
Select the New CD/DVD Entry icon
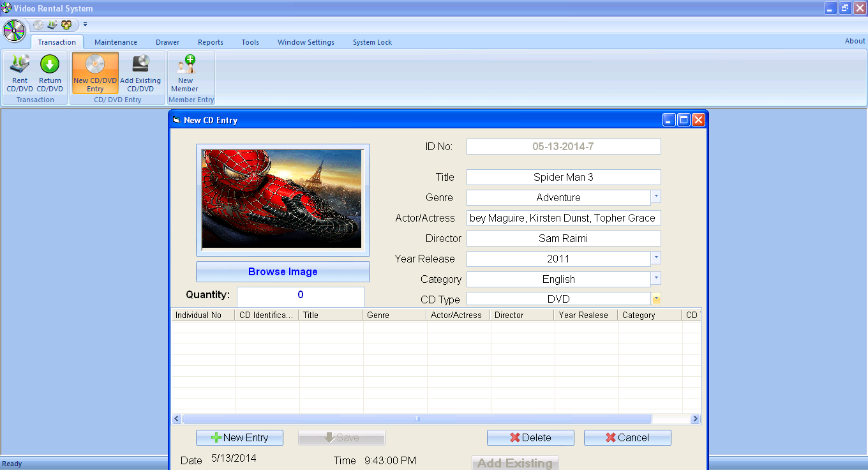[95, 72]
